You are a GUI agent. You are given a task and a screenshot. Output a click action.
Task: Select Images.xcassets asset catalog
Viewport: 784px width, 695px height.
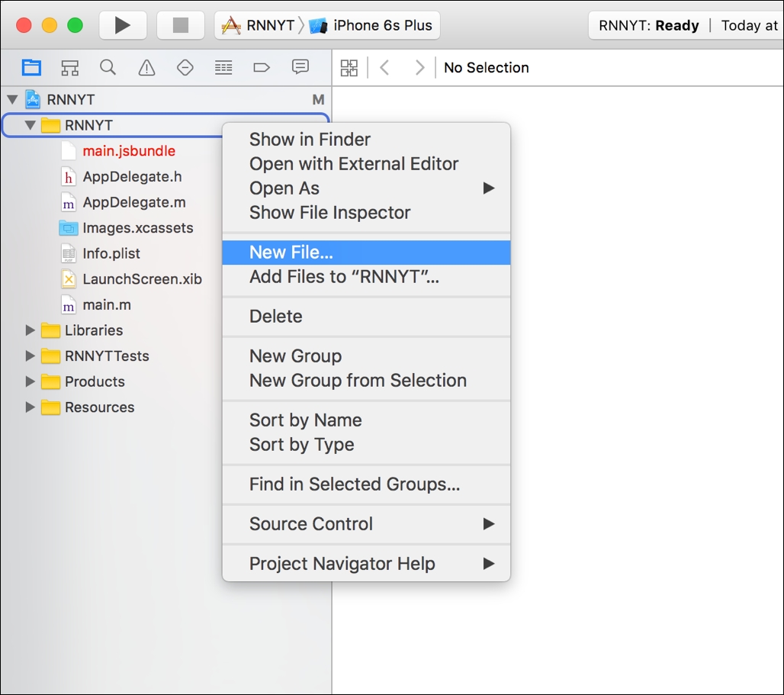[137, 228]
